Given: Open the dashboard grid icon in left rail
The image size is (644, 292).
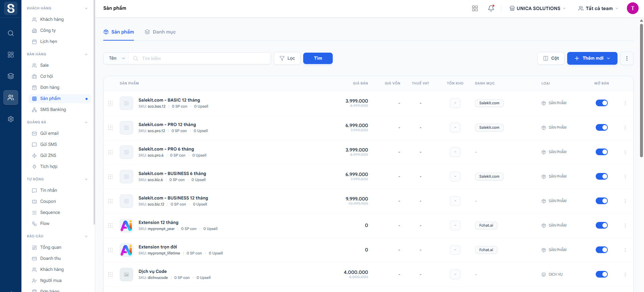Looking at the screenshot, I should [x=11, y=55].
